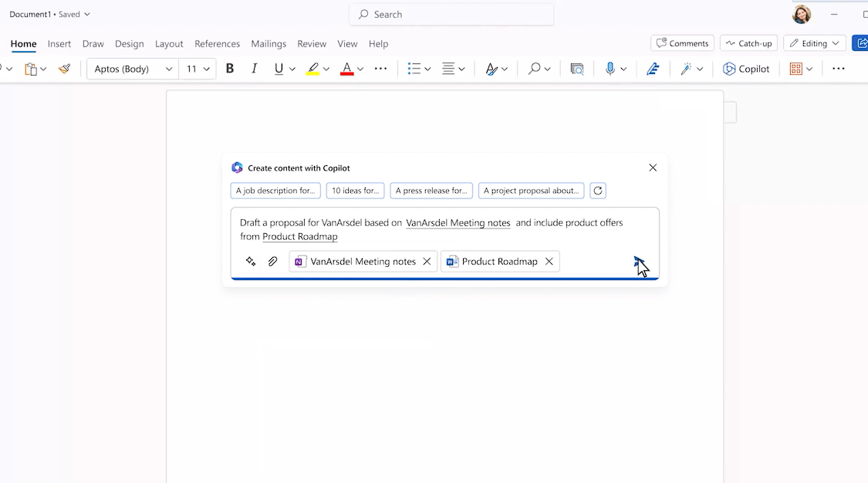Open the Styles icon
Image resolution: width=868 pixels, height=483 pixels.
pos(491,69)
